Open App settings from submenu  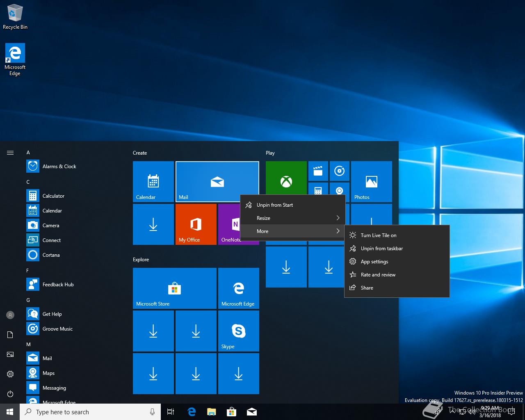pos(397,262)
